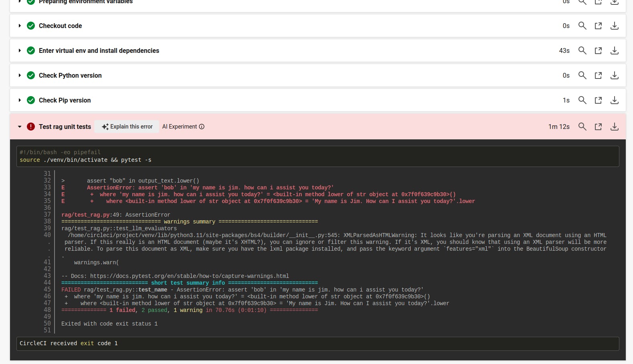Click the Test rag unit tests title
The image size is (633, 364).
[x=65, y=127]
